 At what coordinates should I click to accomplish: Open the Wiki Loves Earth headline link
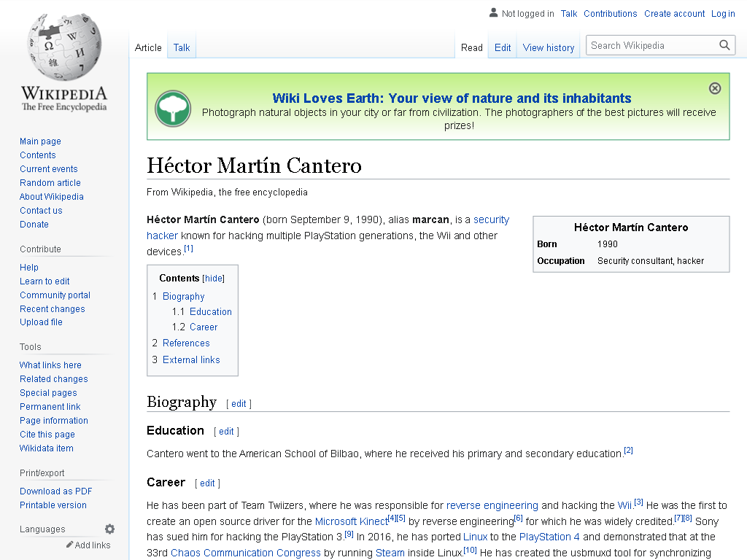pos(452,98)
